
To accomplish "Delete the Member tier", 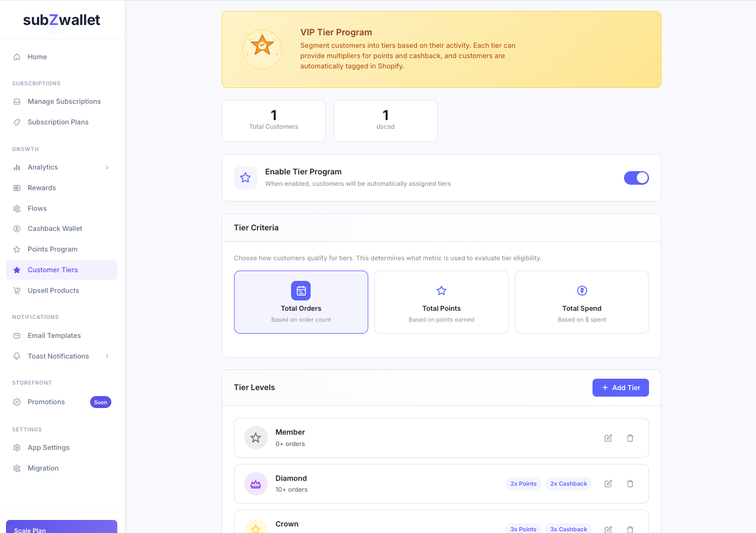I will (630, 438).
